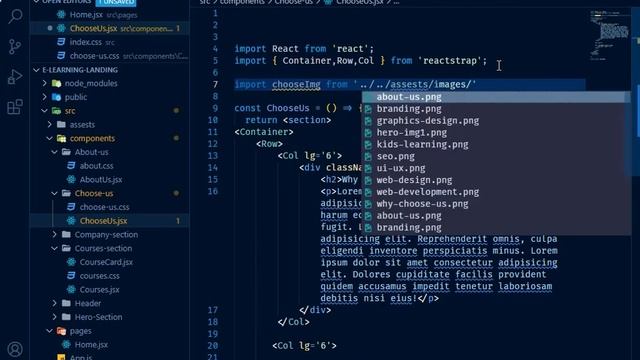Open the Source Control view

tap(15, 47)
